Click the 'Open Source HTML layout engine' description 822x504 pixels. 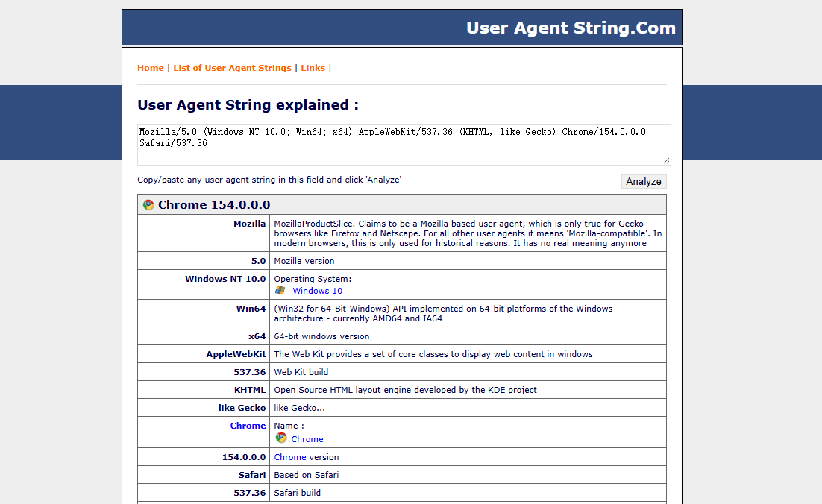tap(406, 390)
